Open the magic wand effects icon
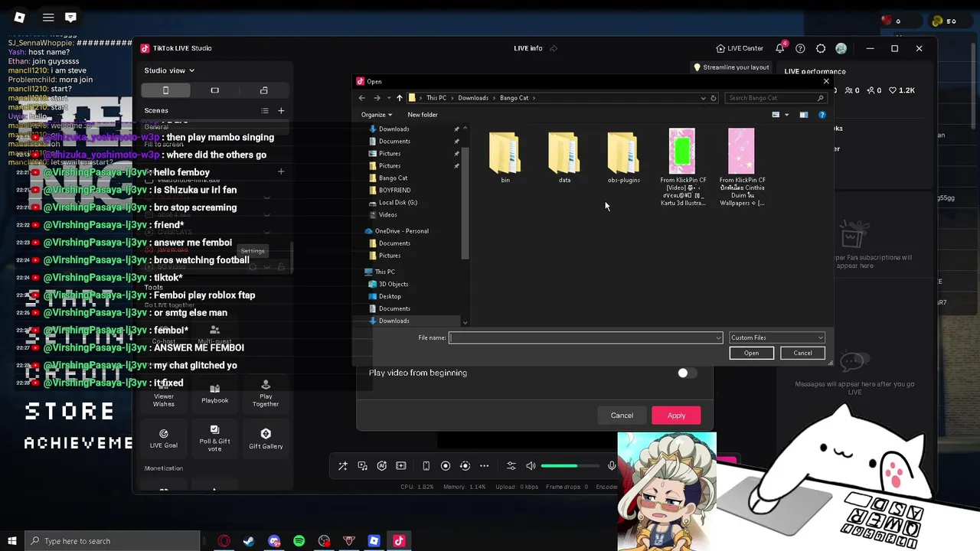This screenshot has height=551, width=980. click(342, 466)
